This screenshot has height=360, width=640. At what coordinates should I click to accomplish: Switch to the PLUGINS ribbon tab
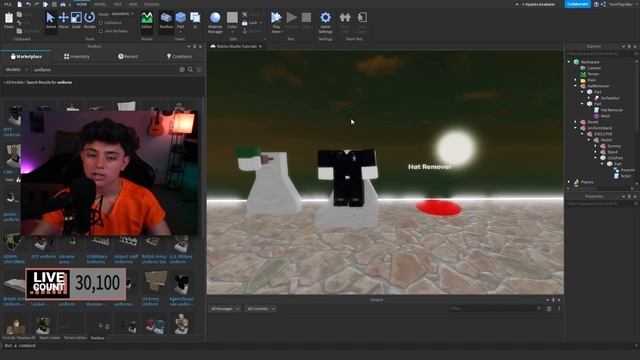[151, 4]
